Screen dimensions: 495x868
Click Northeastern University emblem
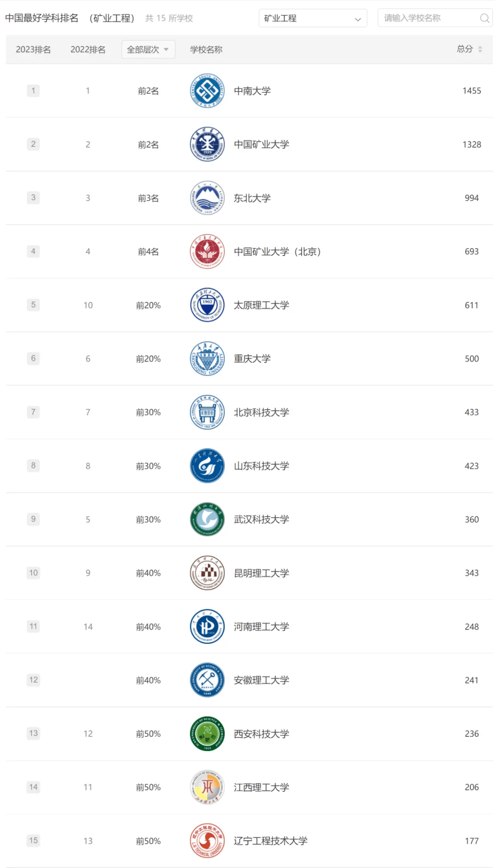point(207,198)
